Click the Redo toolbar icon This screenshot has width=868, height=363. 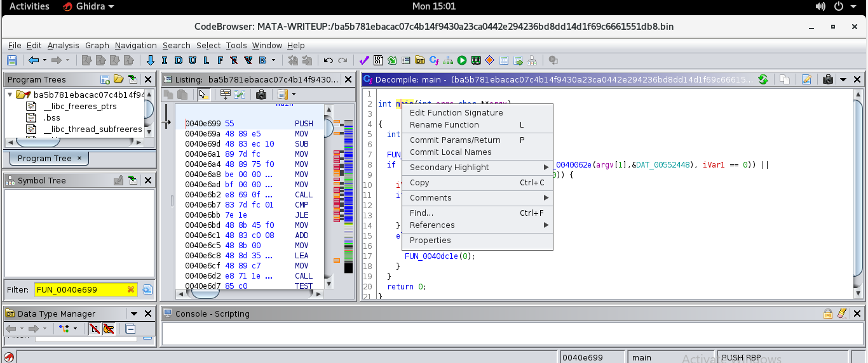coord(342,60)
